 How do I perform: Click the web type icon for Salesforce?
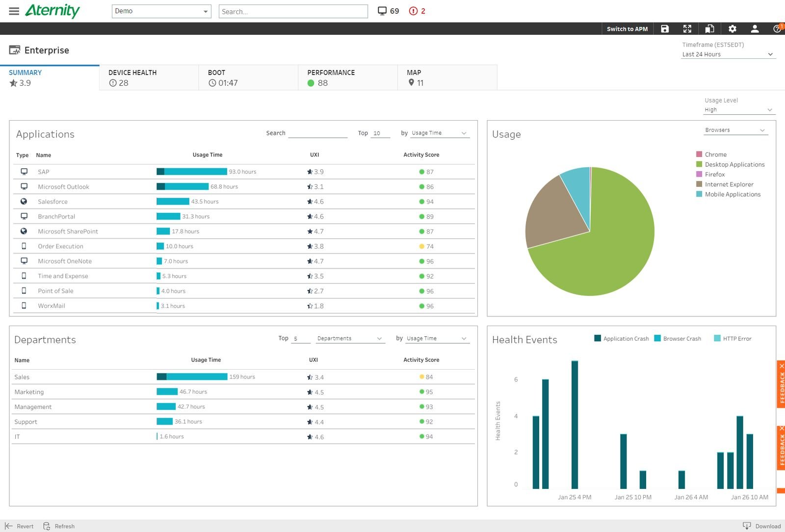[24, 202]
